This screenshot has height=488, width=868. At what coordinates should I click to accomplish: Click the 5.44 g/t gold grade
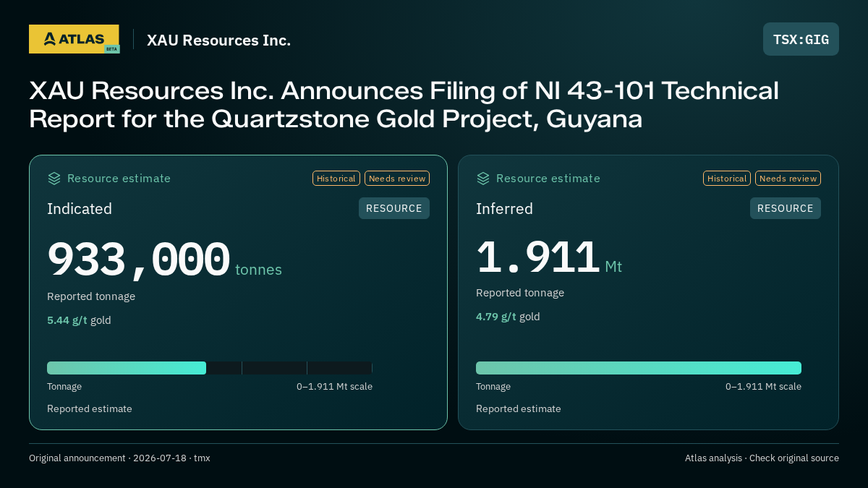click(x=79, y=320)
